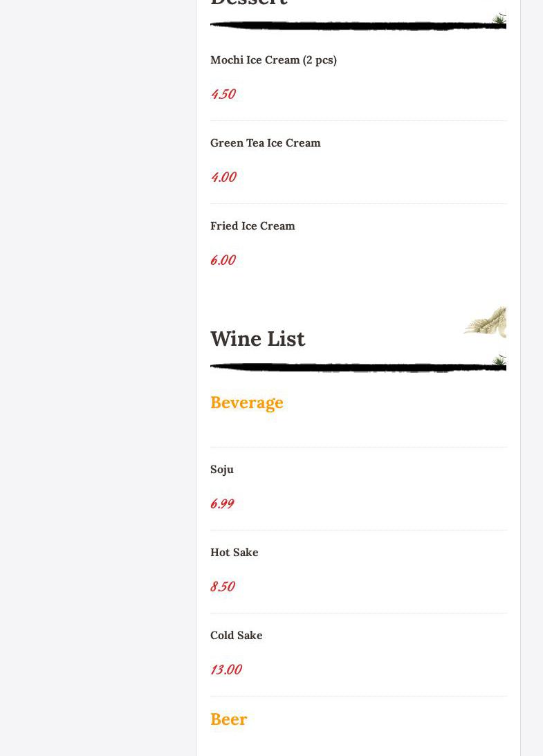Click the Cold Sake menu item
This screenshot has width=543, height=756.
tap(236, 636)
